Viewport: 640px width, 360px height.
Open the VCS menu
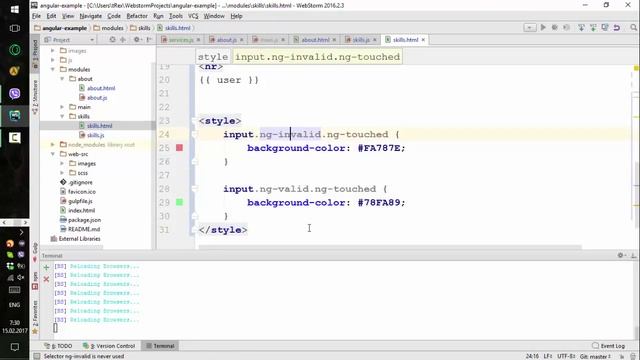(193, 16)
